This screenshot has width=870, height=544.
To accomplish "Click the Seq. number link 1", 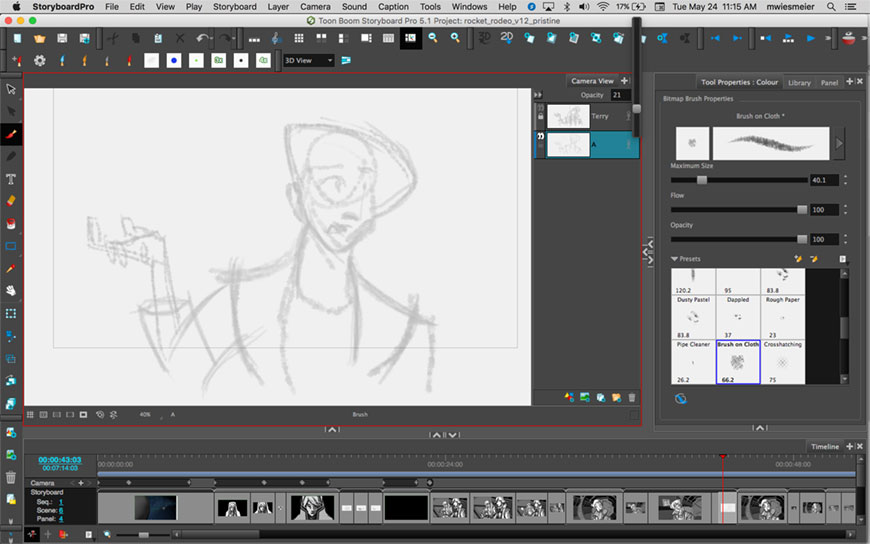I will pos(61,502).
